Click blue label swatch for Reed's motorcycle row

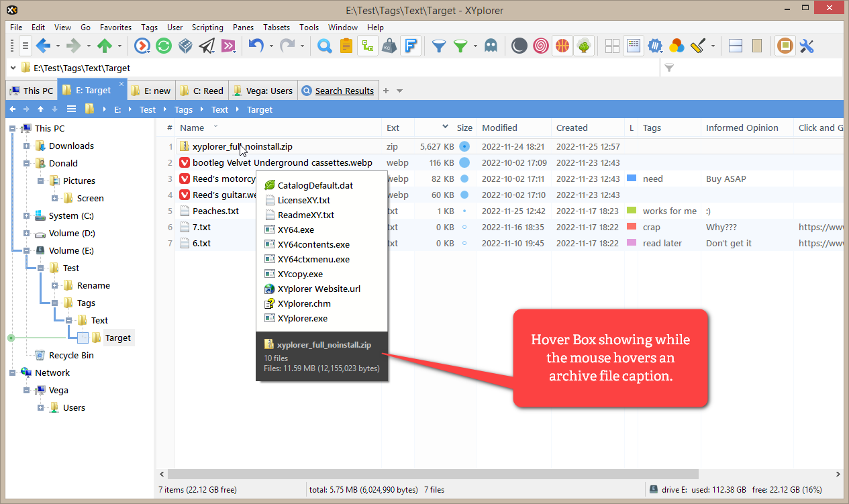click(x=630, y=179)
